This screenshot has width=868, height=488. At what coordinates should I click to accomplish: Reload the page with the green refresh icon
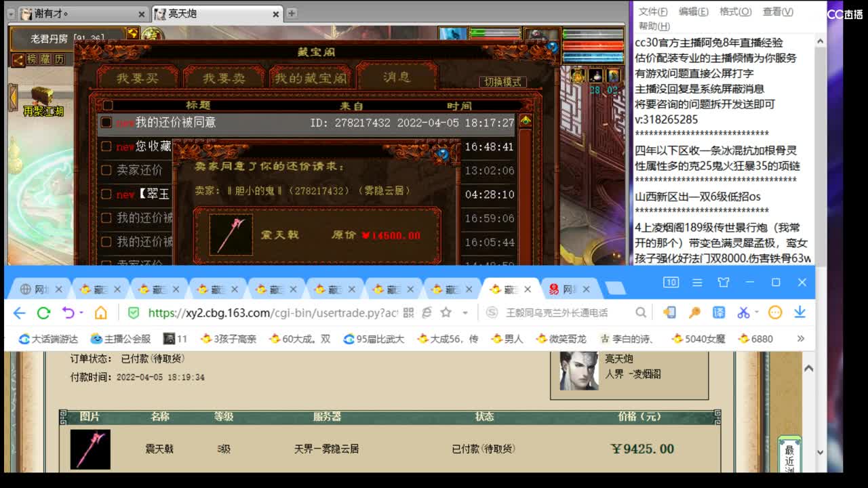point(43,312)
